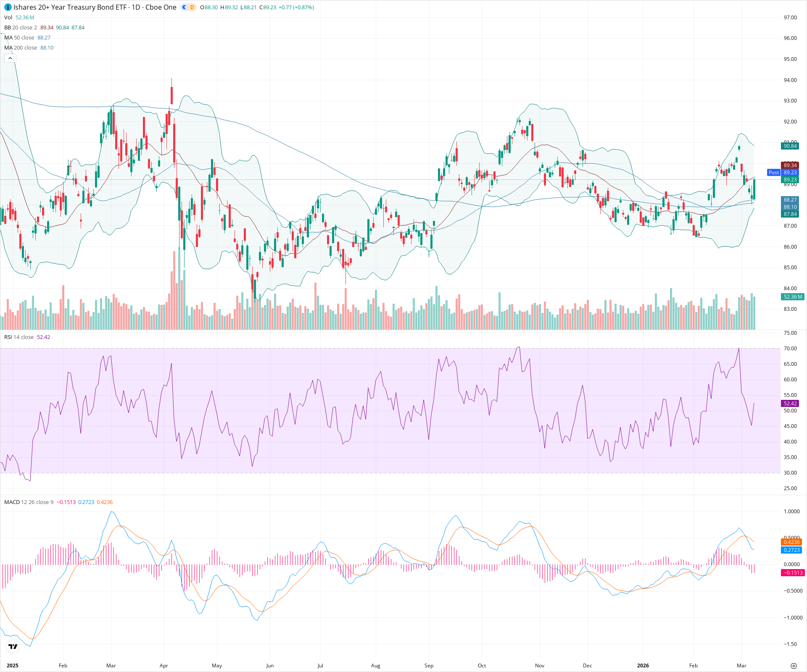This screenshot has height=672, width=807.
Task: Click the blue "Post" market status badge
Action: pyautogui.click(x=774, y=173)
